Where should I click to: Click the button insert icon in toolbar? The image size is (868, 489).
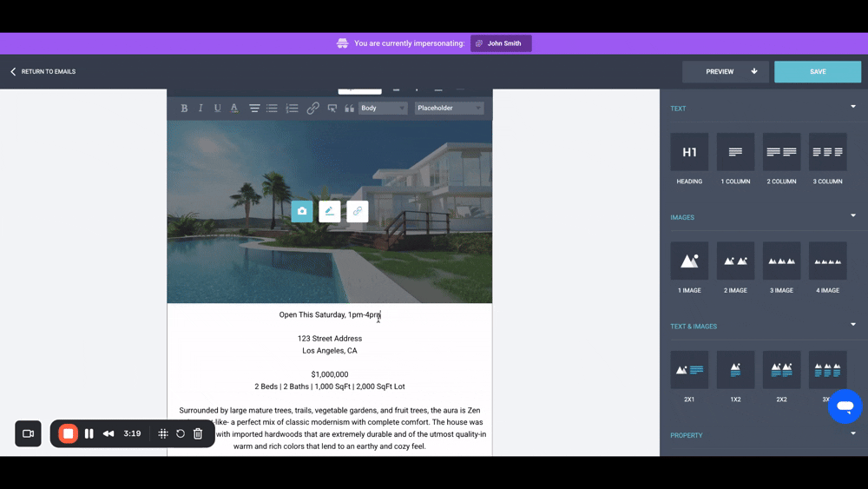(x=332, y=108)
